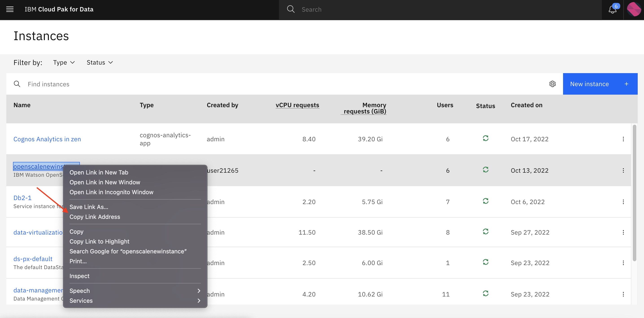Click the New instance button
The height and width of the screenshot is (318, 644).
(x=600, y=84)
